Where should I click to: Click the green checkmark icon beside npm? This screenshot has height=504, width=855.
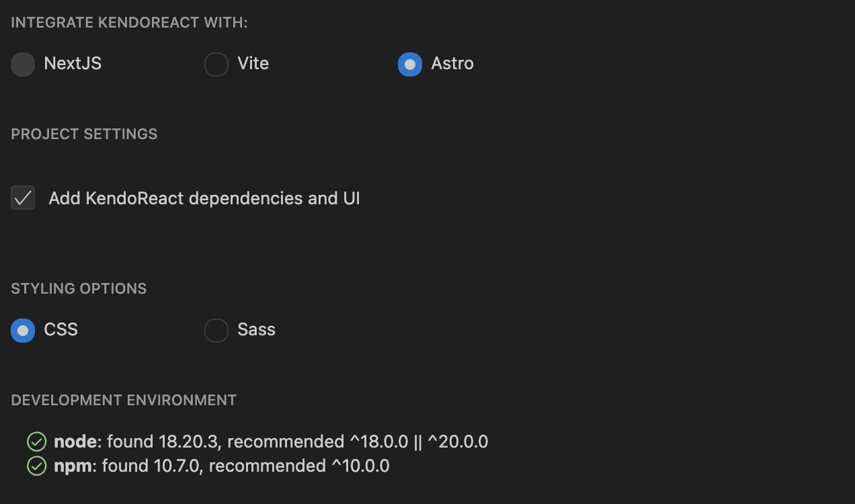(36, 466)
